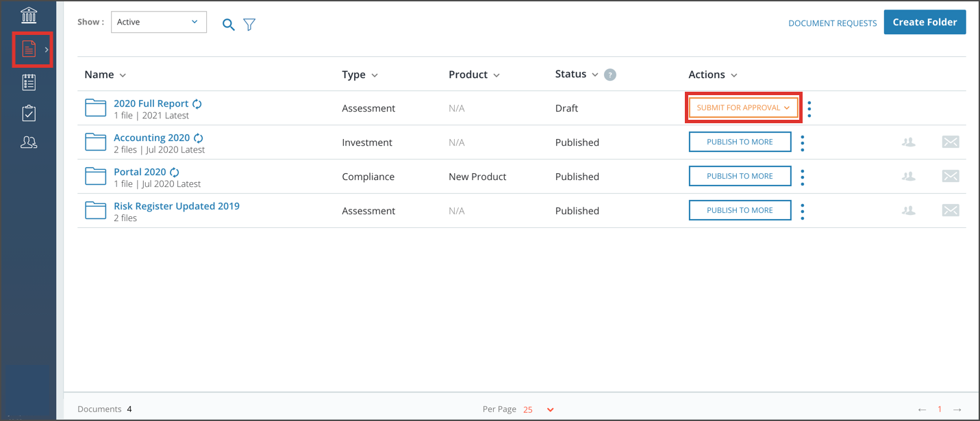Click Publish To More for Portal 2020

(740, 176)
